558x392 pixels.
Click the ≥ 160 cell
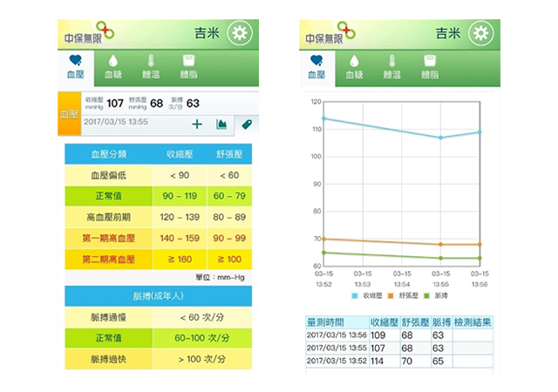180,260
